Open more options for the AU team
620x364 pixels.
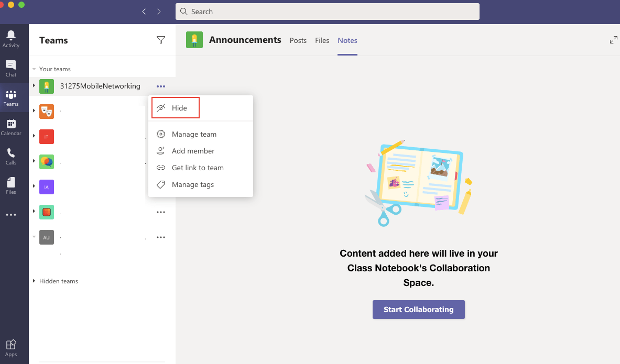point(161,237)
